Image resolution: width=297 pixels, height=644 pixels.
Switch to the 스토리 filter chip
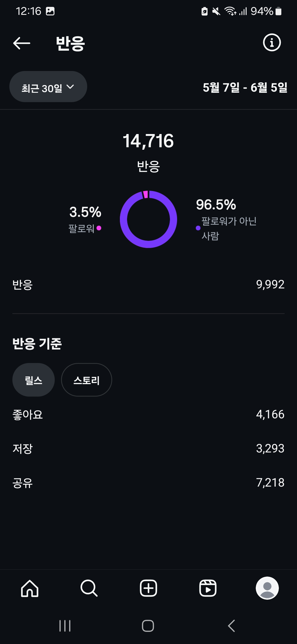coord(86,380)
